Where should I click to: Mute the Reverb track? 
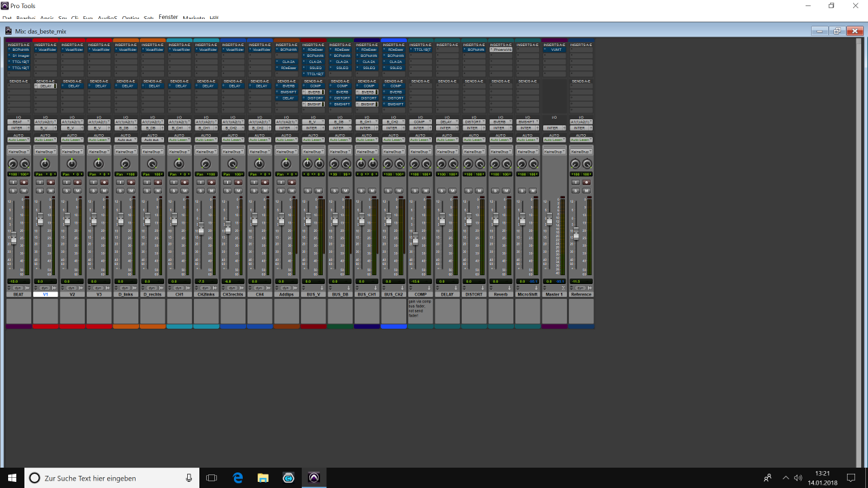506,190
